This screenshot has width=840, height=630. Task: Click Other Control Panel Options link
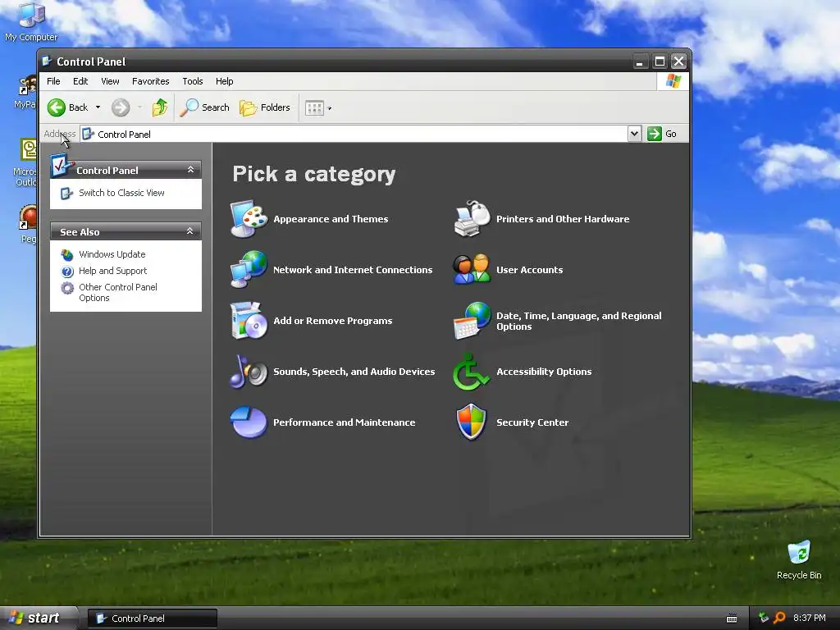coord(118,293)
